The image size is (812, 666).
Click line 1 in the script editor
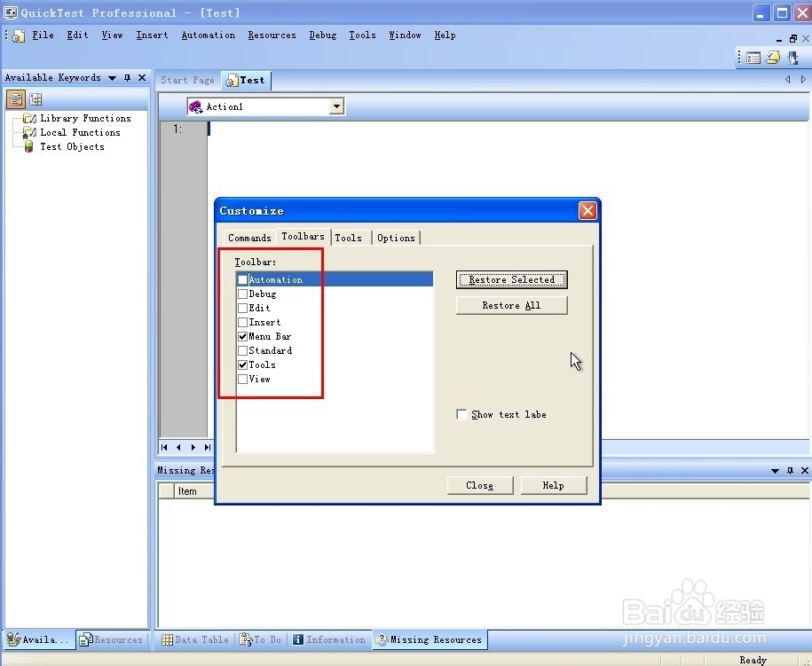pyautogui.click(x=508, y=129)
